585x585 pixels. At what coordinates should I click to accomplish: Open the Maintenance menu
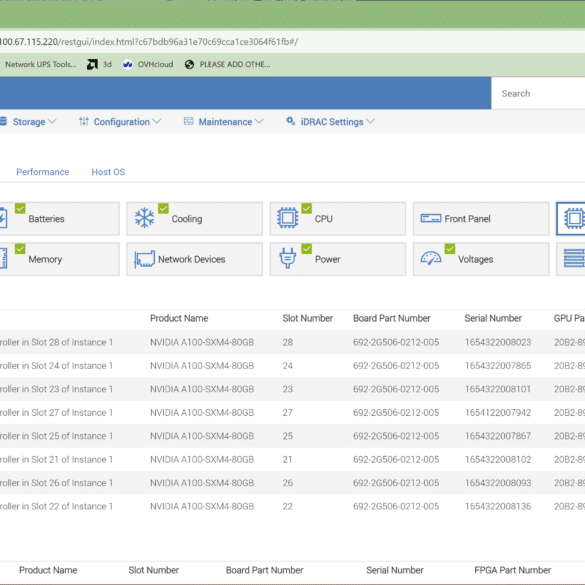(x=225, y=122)
